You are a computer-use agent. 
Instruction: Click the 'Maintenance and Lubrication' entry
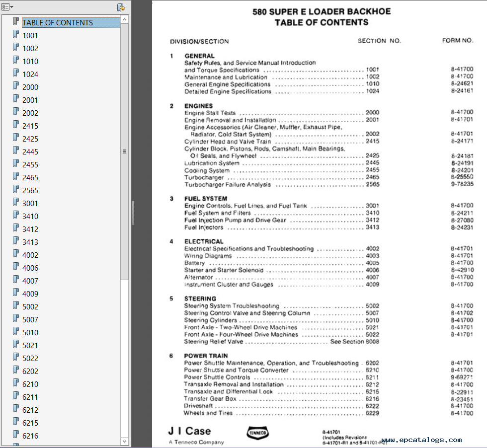click(x=226, y=77)
